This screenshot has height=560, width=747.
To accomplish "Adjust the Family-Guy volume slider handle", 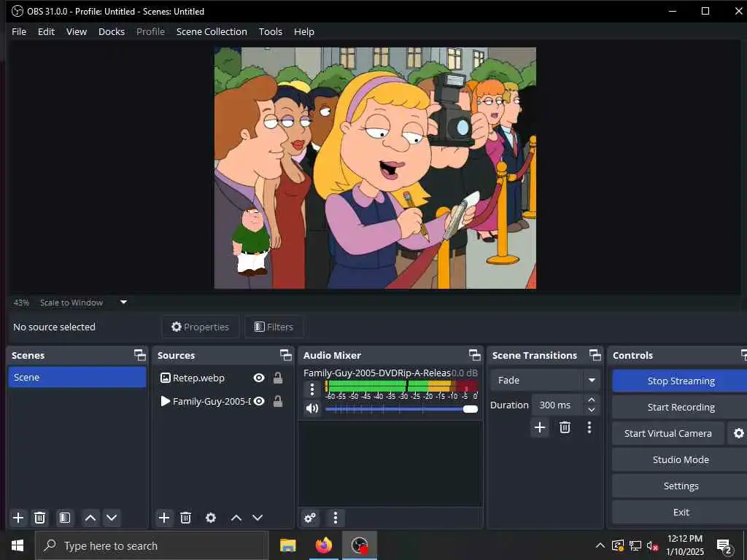I will coord(471,409).
